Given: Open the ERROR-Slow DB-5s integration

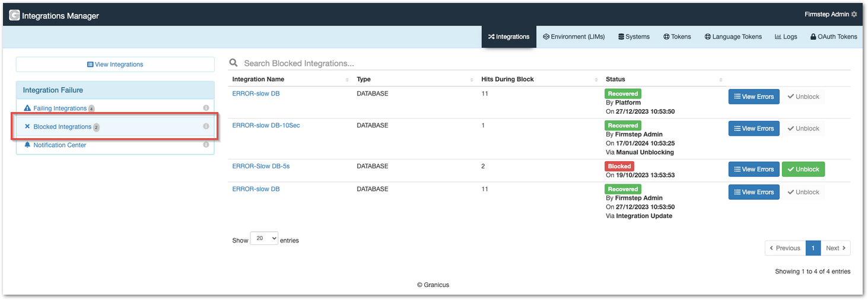Looking at the screenshot, I should 261,167.
